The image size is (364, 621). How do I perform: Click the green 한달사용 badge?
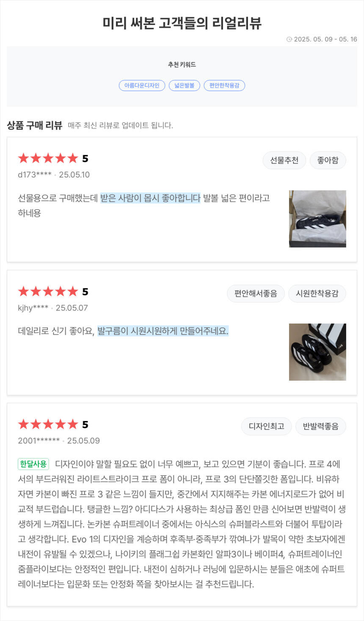[x=33, y=464]
